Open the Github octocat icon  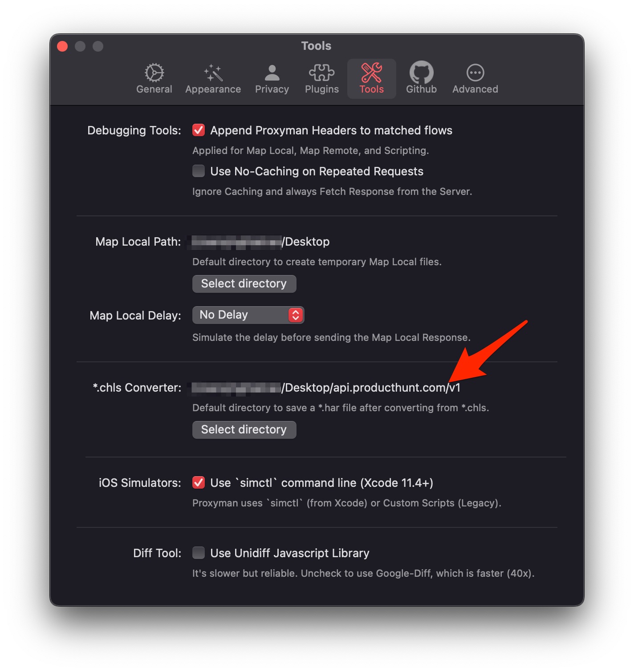[421, 72]
